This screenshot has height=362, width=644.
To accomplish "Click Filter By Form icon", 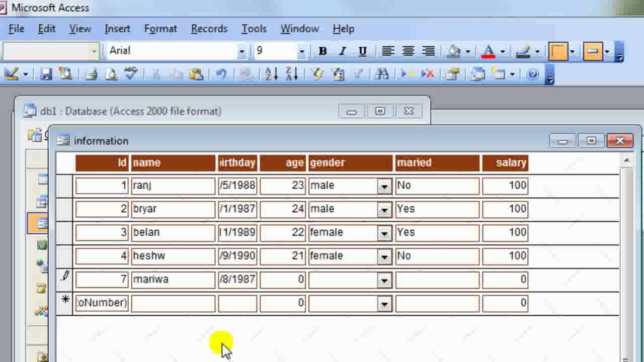I will point(338,74).
